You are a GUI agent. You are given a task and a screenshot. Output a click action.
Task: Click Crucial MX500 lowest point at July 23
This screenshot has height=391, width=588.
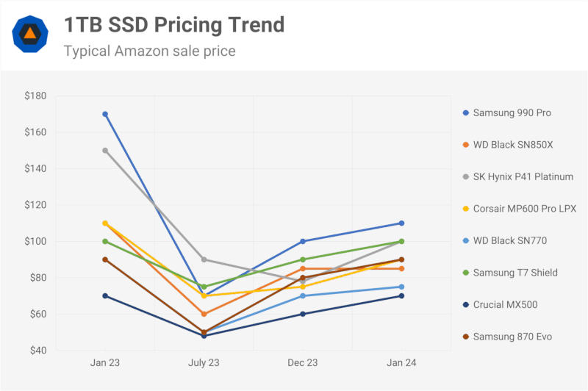204,336
